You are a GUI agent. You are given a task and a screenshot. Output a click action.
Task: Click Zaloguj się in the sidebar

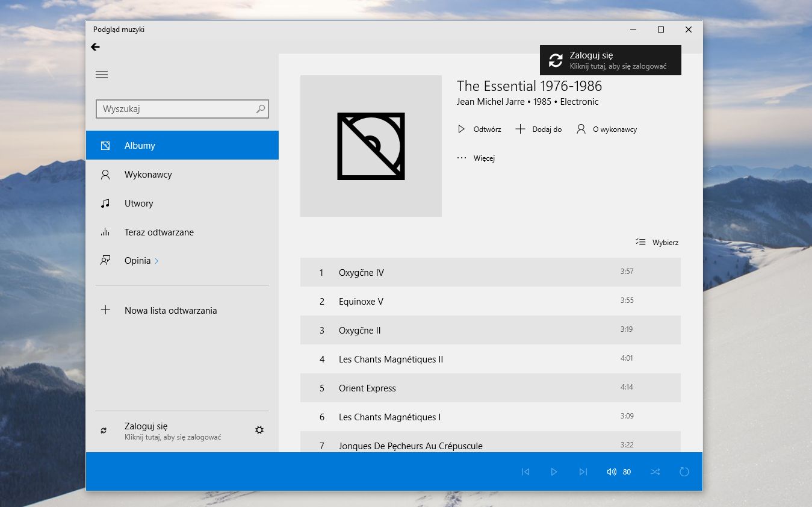click(173, 431)
